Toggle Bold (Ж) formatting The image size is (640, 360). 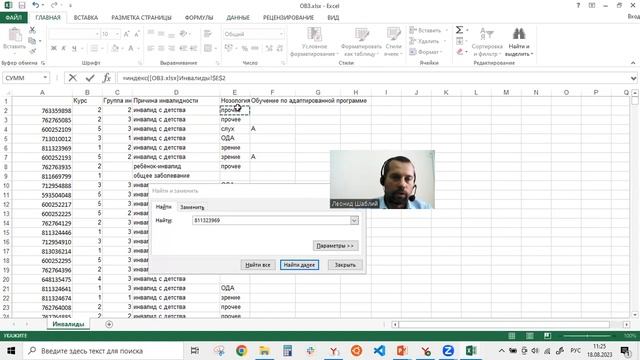(53, 48)
